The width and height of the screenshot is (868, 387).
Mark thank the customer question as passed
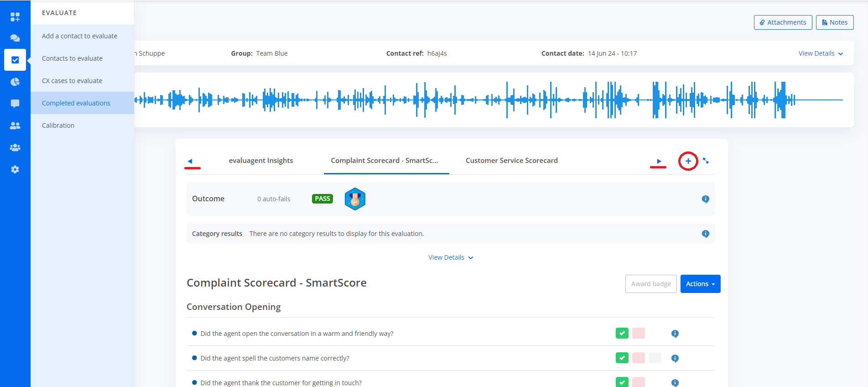pos(622,382)
